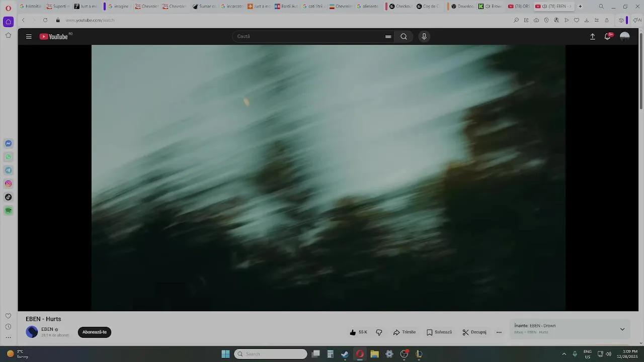The height and width of the screenshot is (362, 644).
Task: Open sidebar favorites heart icon
Action: click(x=8, y=316)
